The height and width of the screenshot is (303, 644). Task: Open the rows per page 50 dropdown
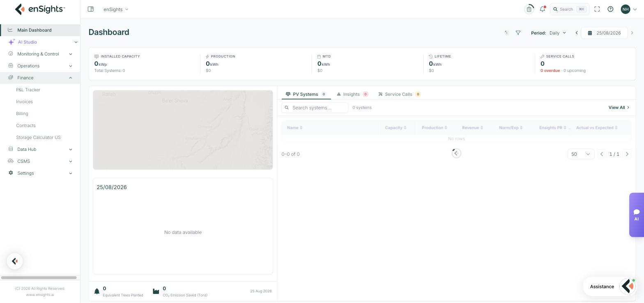pyautogui.click(x=581, y=154)
